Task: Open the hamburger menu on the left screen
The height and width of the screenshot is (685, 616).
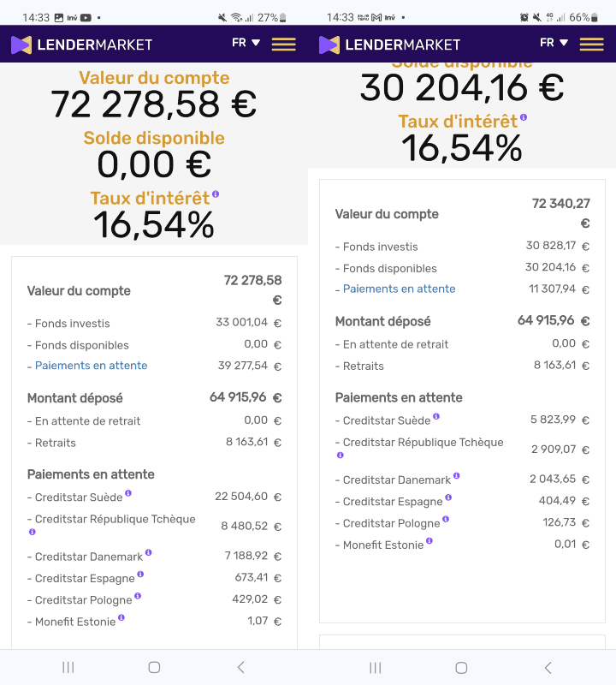Action: pyautogui.click(x=283, y=45)
